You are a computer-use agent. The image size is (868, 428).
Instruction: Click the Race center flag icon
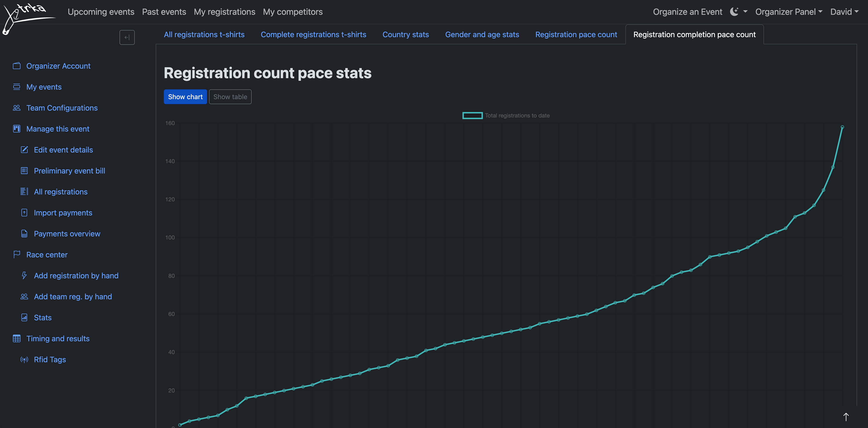click(16, 254)
